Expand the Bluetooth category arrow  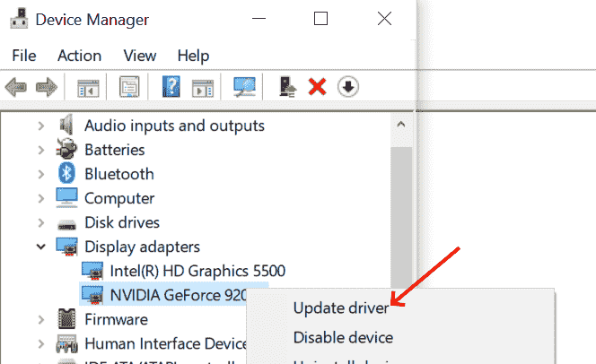point(41,174)
